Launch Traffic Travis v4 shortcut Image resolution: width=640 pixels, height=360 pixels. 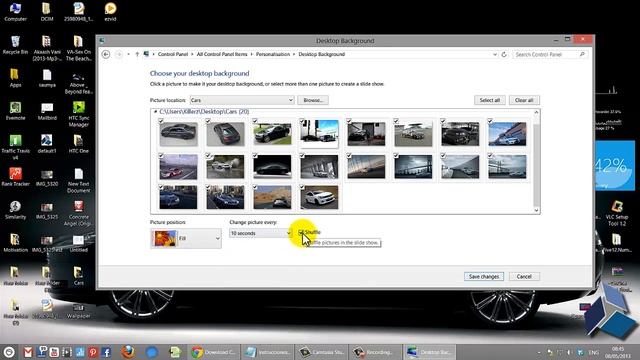coord(16,147)
